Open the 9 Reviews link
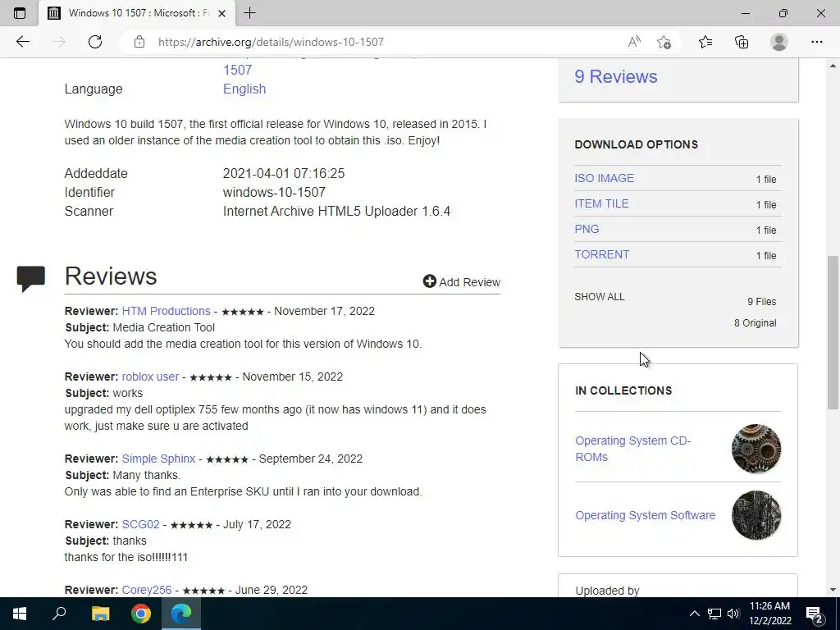Screen dimensions: 840x630 615,76
